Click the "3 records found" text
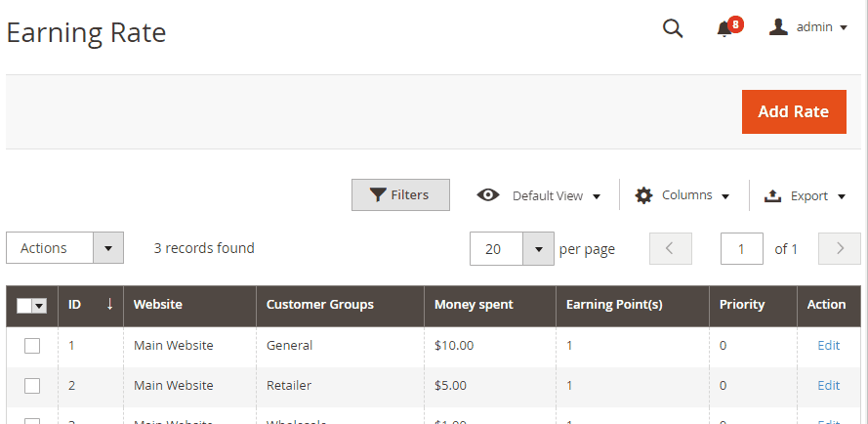The width and height of the screenshot is (868, 424). point(204,248)
